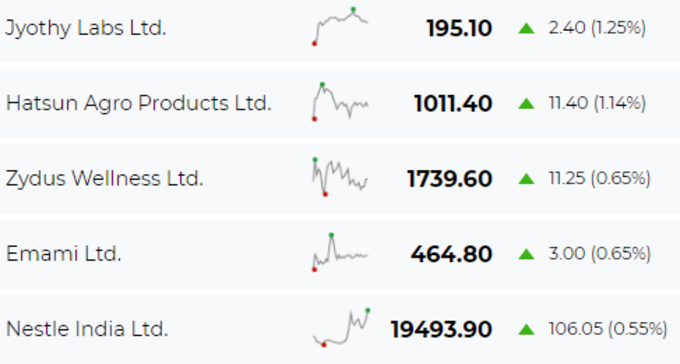Click the green up arrow beside 11.40 (1.14%)
This screenshot has height=364, width=680.
click(526, 103)
